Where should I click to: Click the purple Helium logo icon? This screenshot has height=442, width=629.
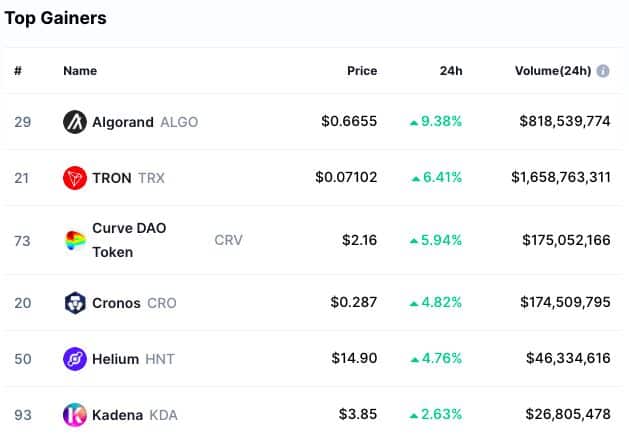point(75,358)
